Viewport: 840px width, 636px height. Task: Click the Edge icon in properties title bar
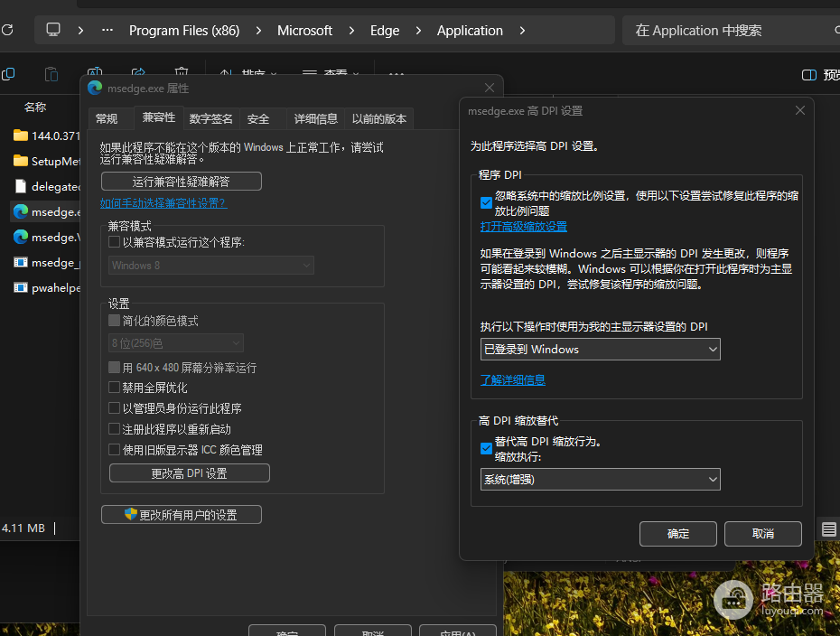[x=95, y=88]
